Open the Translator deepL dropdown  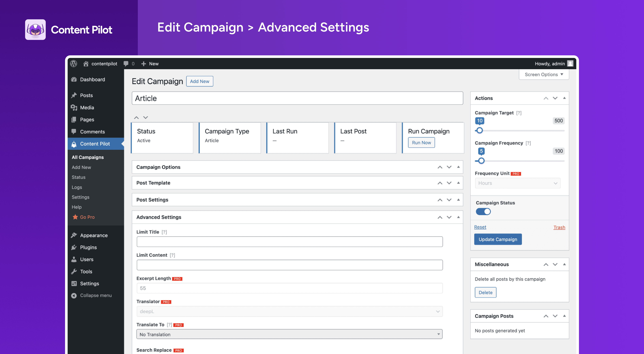289,311
